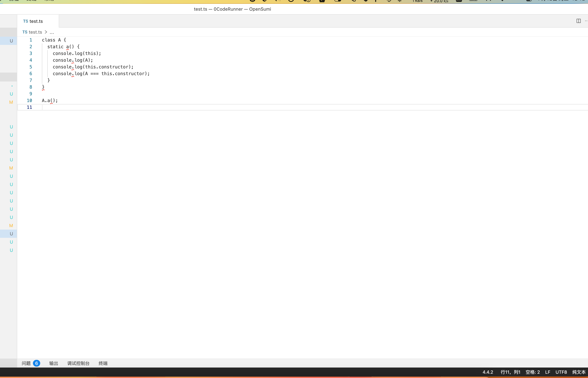
Task: Open the 问题 problems panel tab
Action: [x=26, y=363]
